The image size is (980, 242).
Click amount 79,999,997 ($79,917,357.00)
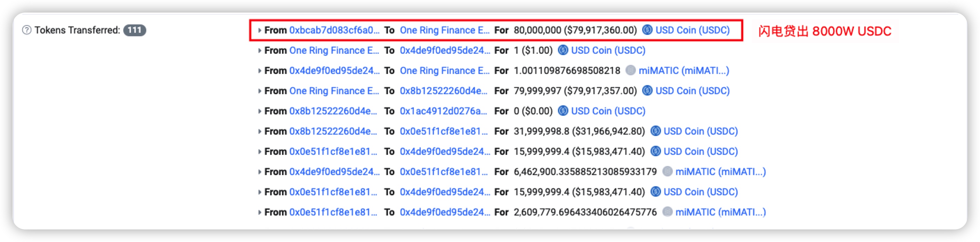tap(575, 91)
